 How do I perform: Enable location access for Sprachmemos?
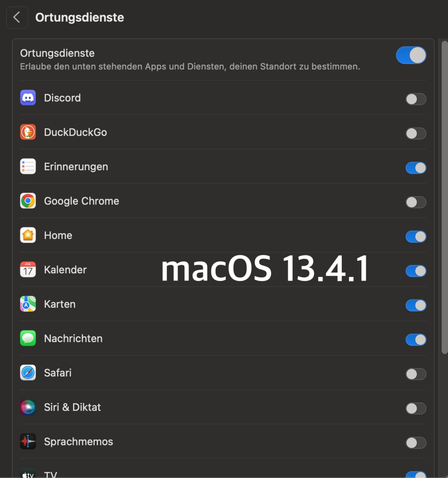click(x=416, y=443)
